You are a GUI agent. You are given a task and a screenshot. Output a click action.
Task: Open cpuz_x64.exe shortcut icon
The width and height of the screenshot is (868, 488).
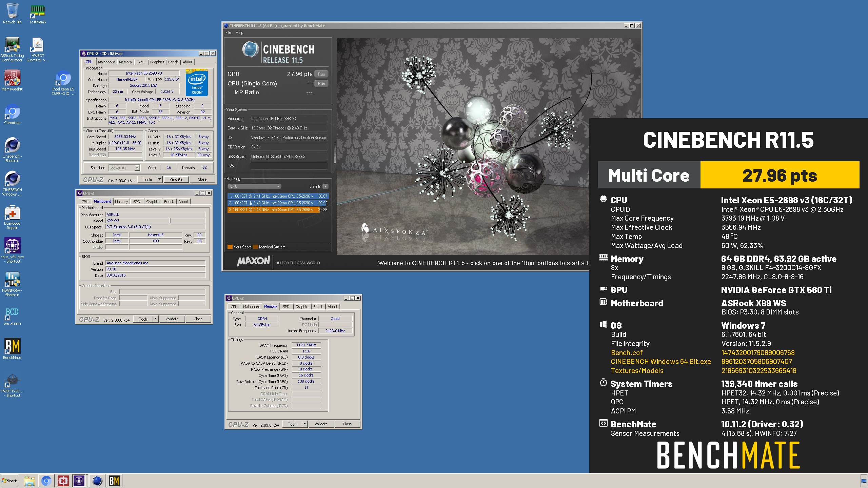12,250
